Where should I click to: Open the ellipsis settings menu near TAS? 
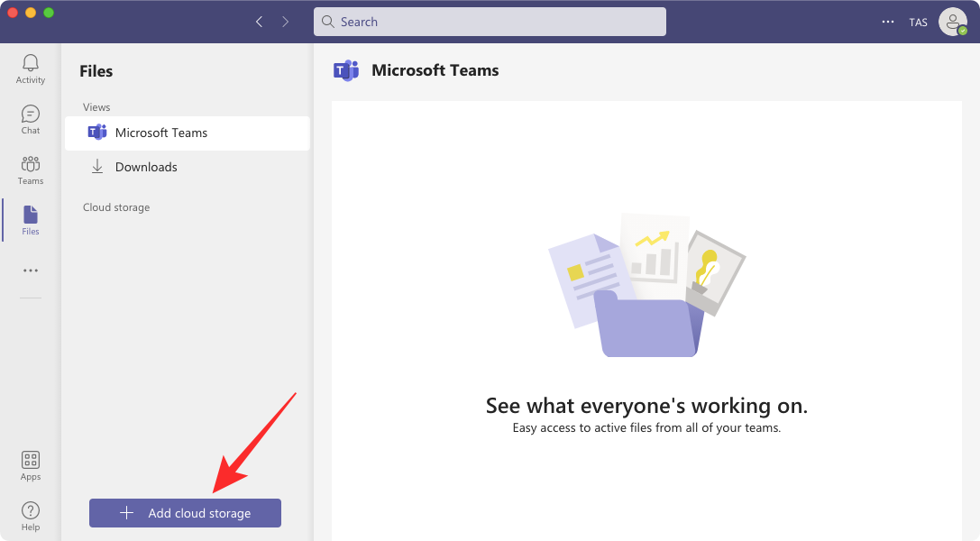[x=888, y=22]
